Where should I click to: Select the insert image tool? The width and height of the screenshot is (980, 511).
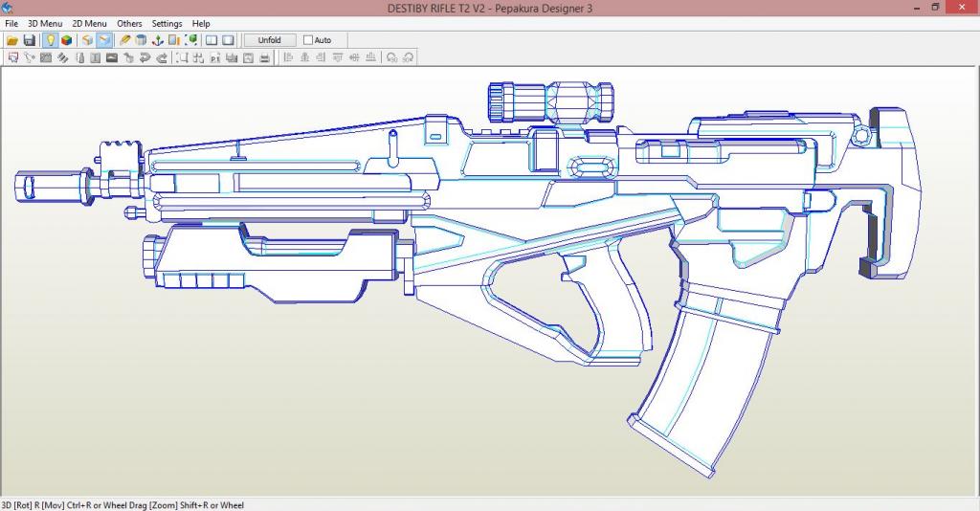[x=112, y=57]
